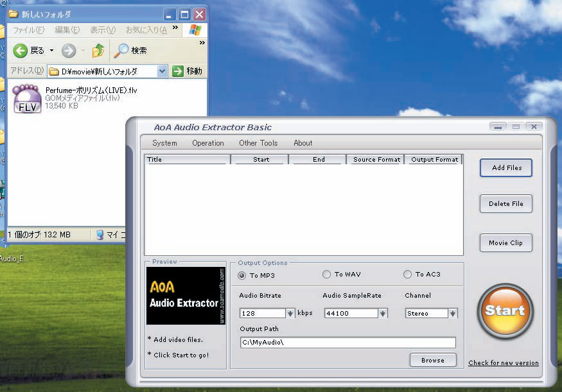Open the 編集(E) menu in Explorer
This screenshot has width=562, height=392.
click(67, 30)
